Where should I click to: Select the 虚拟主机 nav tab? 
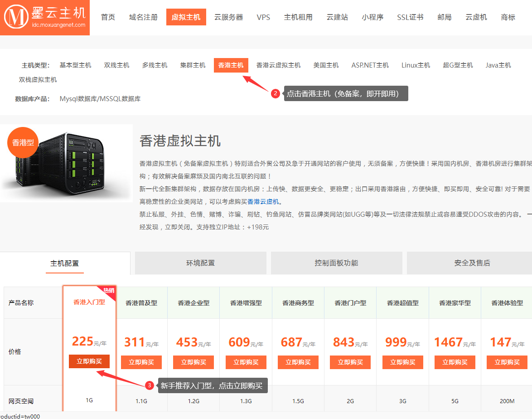point(186,17)
